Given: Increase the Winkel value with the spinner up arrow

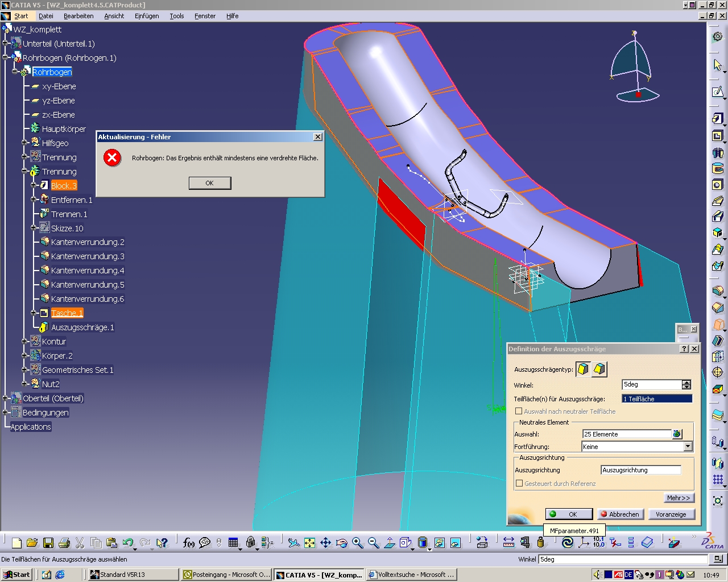Looking at the screenshot, I should (686, 382).
